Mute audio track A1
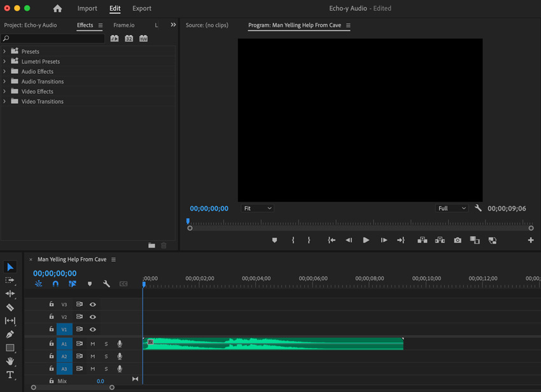Viewport: 541px width, 392px height. click(x=93, y=344)
